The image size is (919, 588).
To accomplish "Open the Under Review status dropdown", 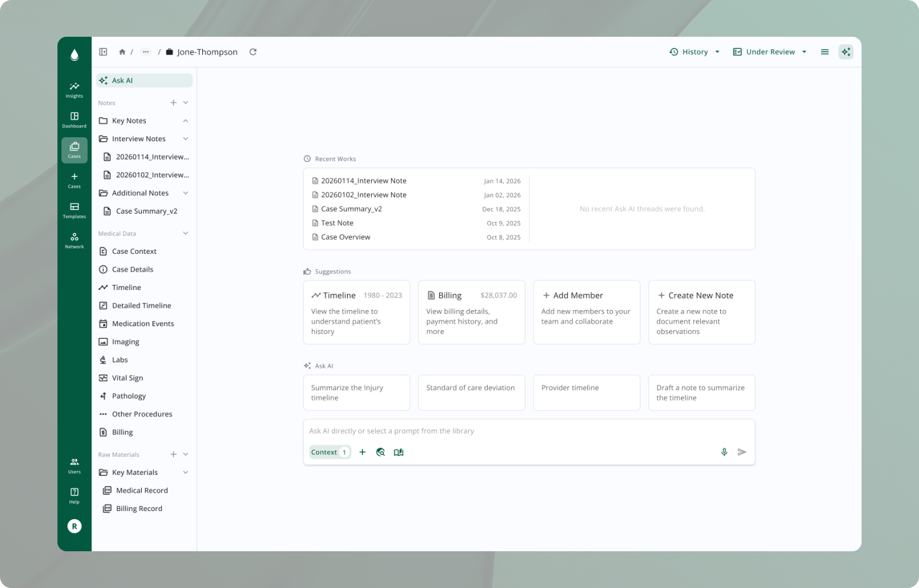I will (x=770, y=52).
